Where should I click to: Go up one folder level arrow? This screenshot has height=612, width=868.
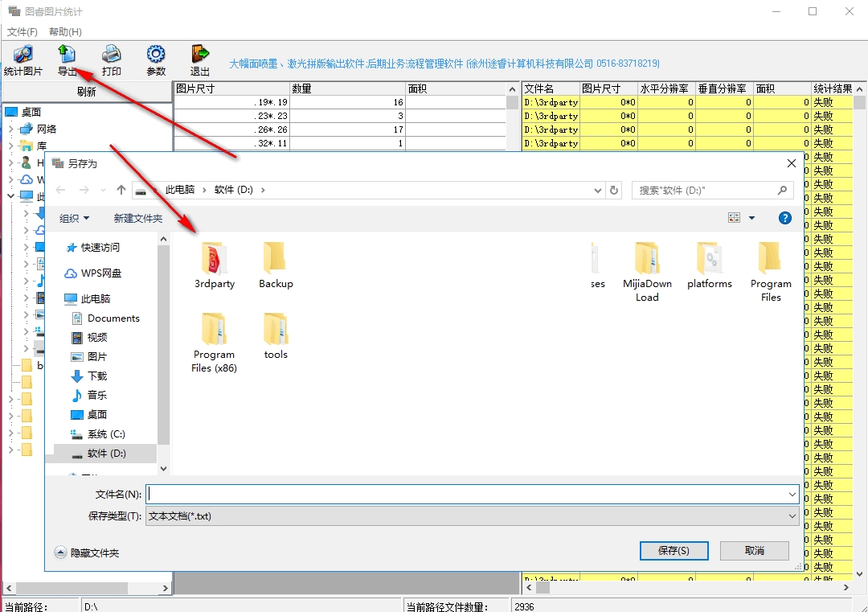[121, 190]
